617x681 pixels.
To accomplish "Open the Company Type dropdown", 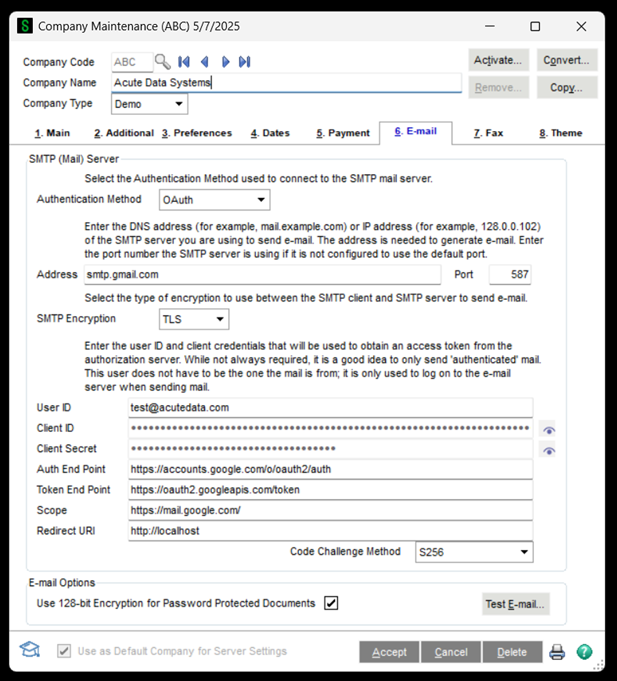I will point(151,104).
